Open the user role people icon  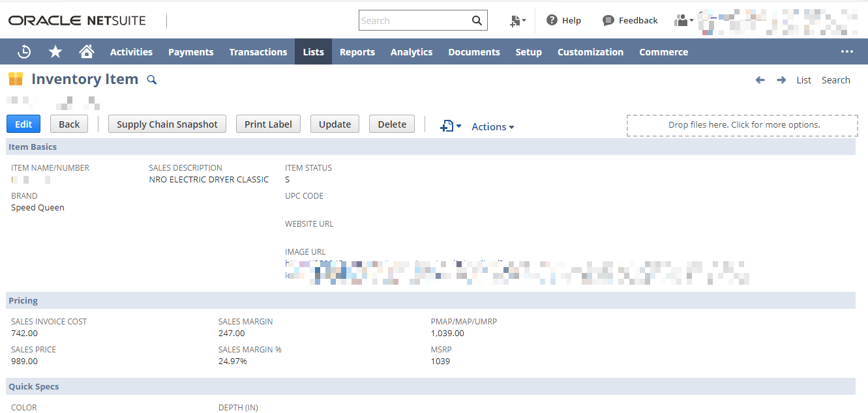[683, 20]
